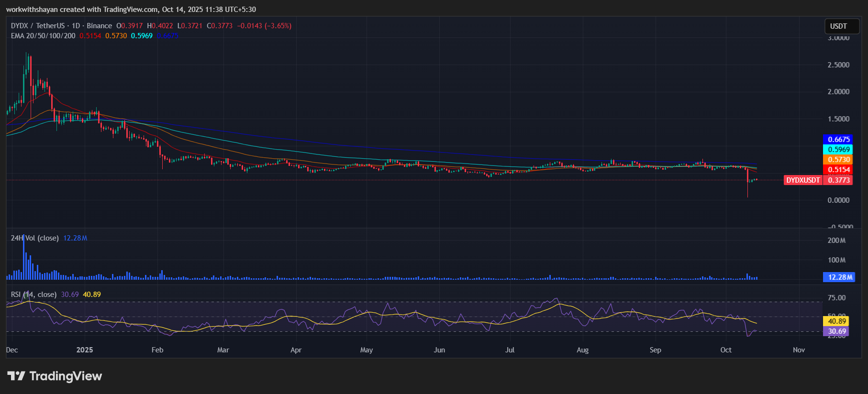The image size is (868, 394).
Task: Click the orange 0.5730 EMA price label
Action: coord(838,160)
